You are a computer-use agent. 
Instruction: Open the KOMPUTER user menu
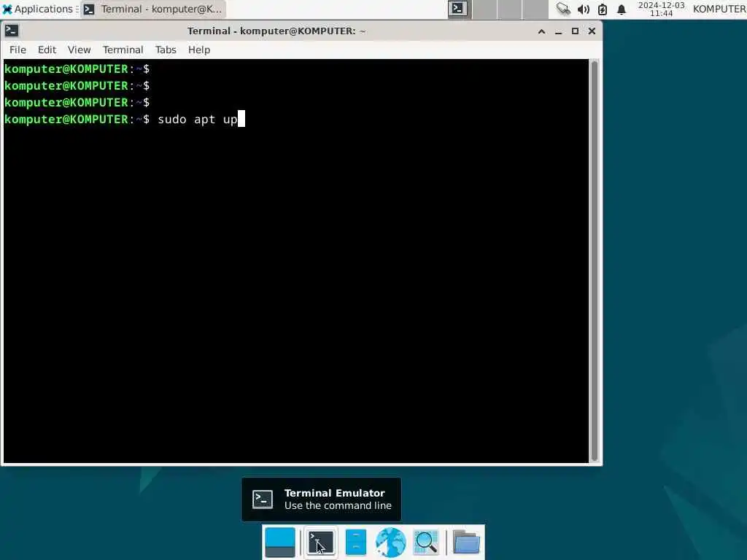[x=719, y=9]
